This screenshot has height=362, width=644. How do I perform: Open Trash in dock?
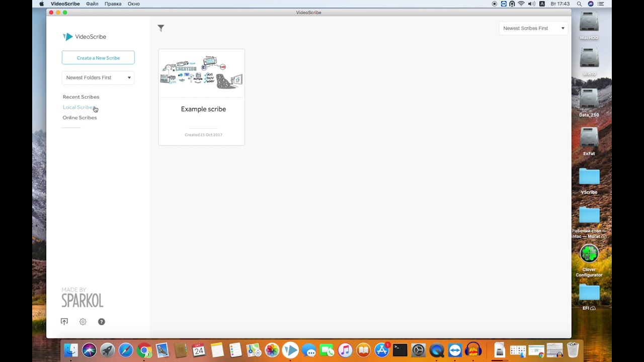click(573, 350)
